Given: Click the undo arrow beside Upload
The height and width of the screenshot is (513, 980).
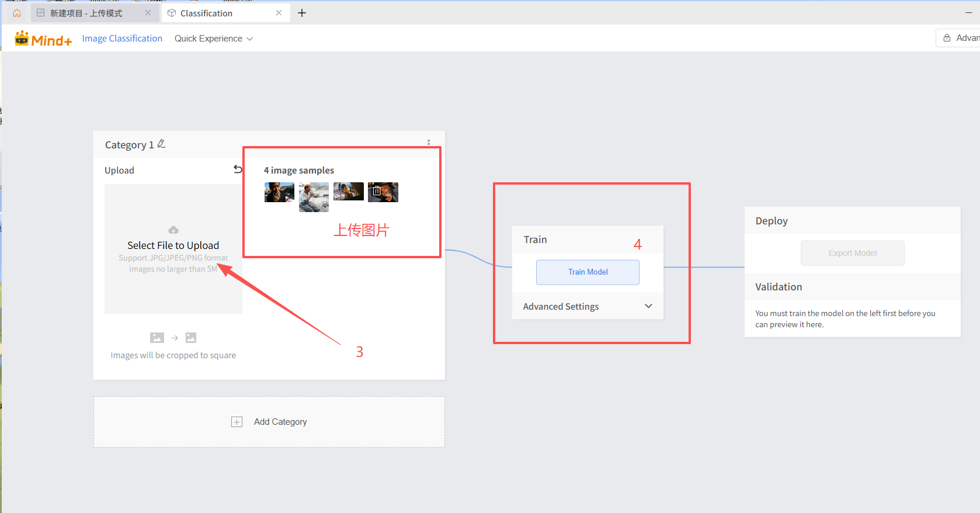Looking at the screenshot, I should (238, 169).
